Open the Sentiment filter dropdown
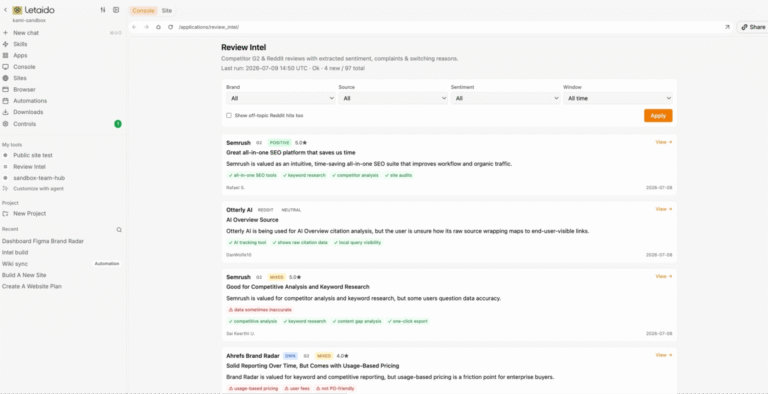768x394 pixels. [x=505, y=98]
